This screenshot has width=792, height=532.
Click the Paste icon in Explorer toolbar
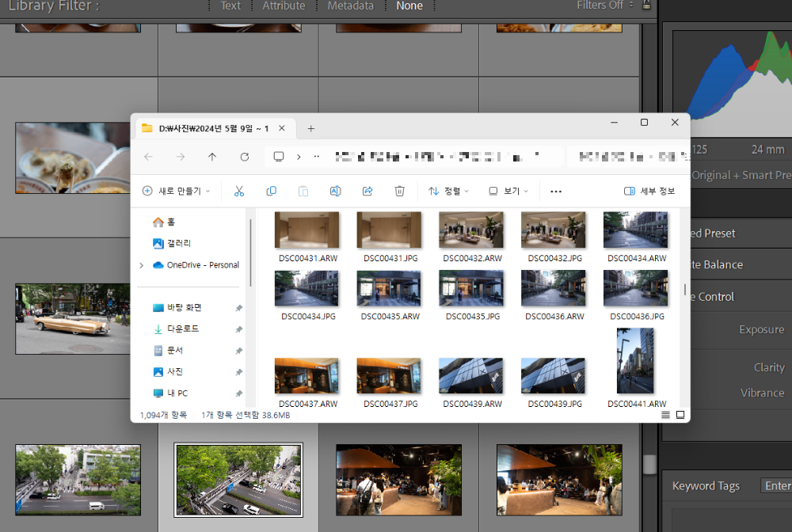pyautogui.click(x=303, y=191)
